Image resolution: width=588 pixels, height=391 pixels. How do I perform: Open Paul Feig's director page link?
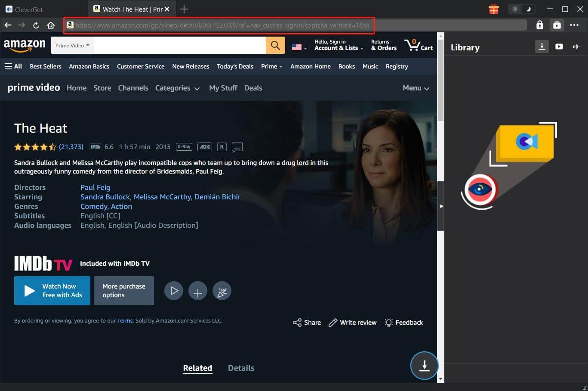[95, 187]
